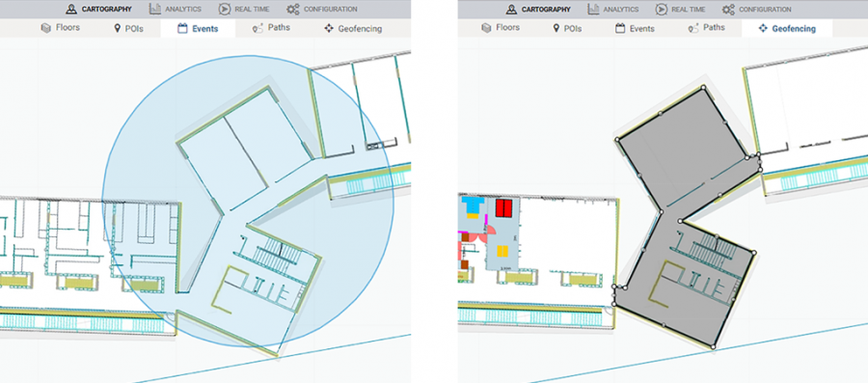Open CARTOGRAPHY menu in the left panel
Screen dimensions: 868x383
pos(98,9)
